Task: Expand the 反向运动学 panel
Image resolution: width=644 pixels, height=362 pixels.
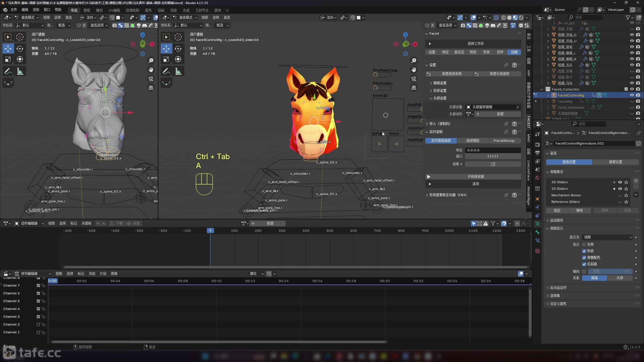Action: [x=558, y=288]
